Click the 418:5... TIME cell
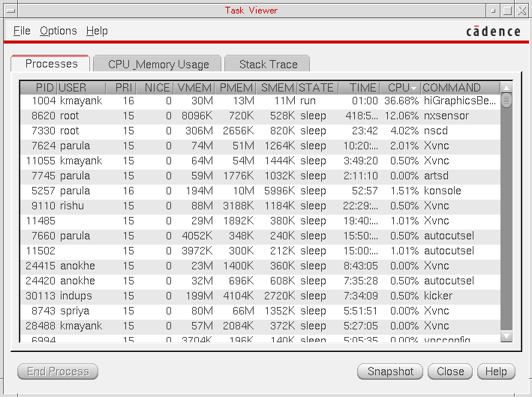This screenshot has height=397, width=532. coord(362,116)
